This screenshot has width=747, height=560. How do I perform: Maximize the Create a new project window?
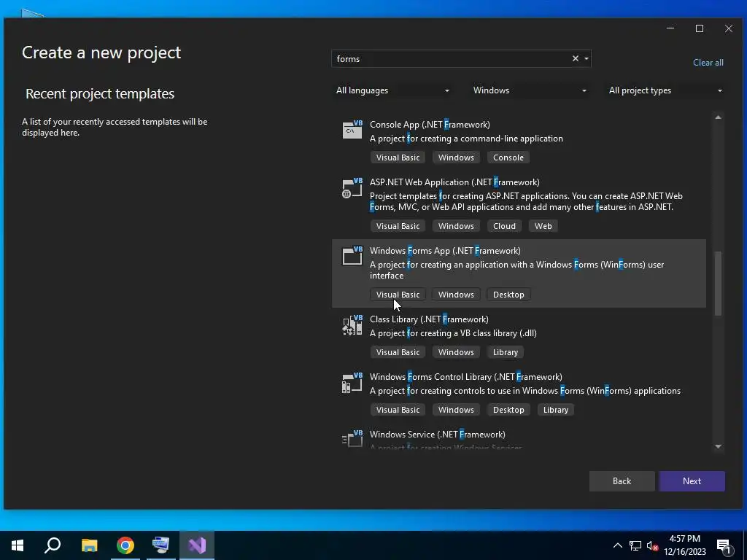point(700,28)
